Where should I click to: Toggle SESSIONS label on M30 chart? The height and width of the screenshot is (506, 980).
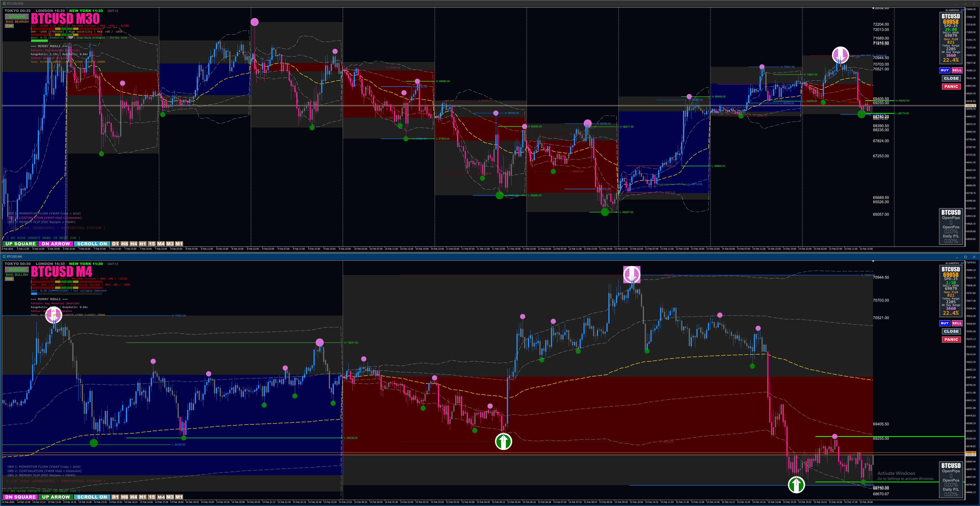17,16
